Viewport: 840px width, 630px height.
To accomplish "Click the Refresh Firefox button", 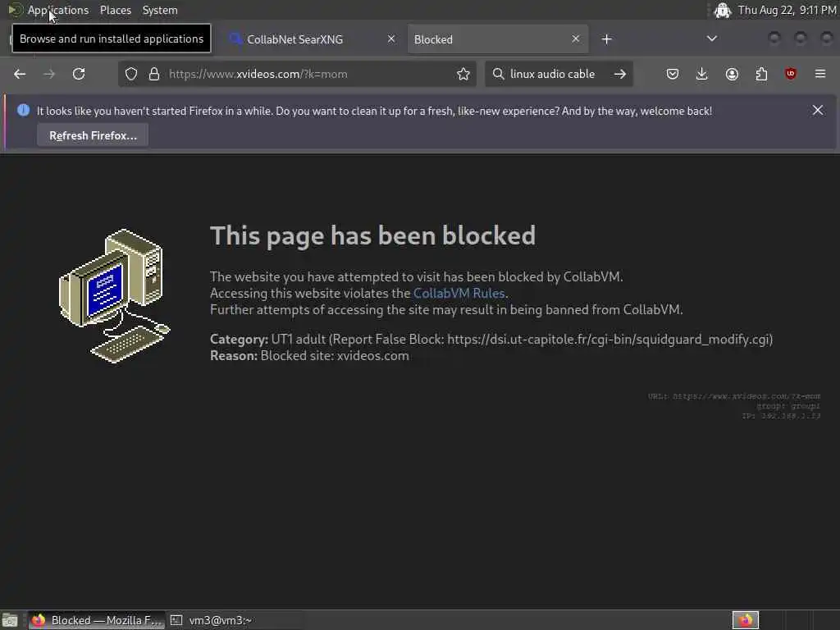I will [x=93, y=135].
